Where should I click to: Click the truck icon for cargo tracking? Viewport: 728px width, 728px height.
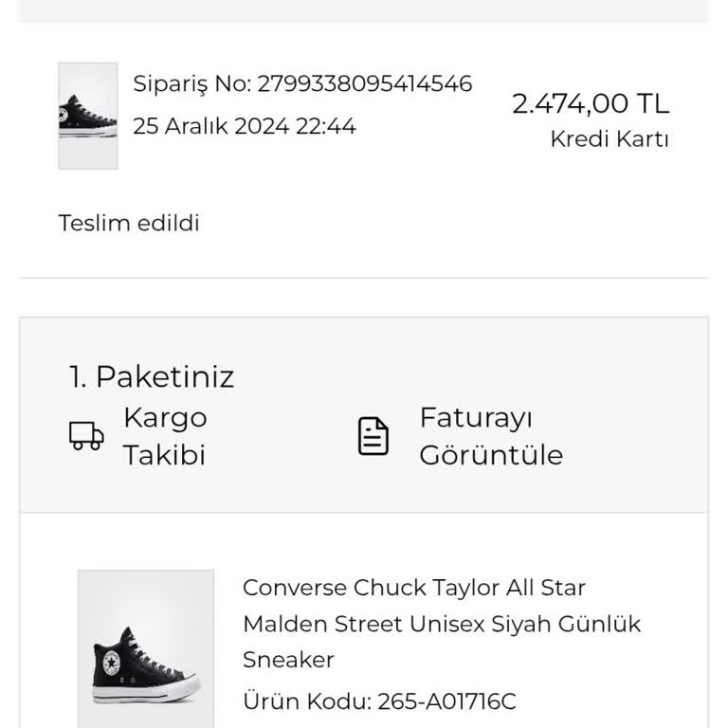[x=86, y=436]
